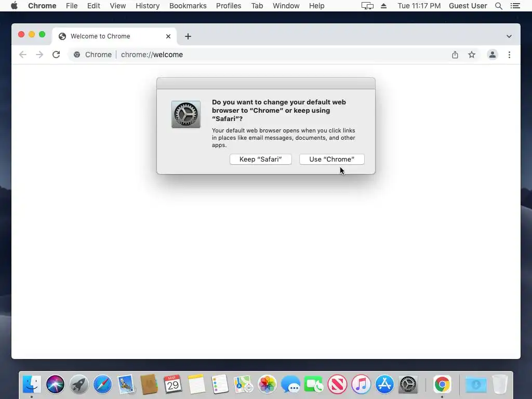Screen dimensions: 532x399
Task: Click the Google Chrome icon in Dock
Action: (442, 384)
